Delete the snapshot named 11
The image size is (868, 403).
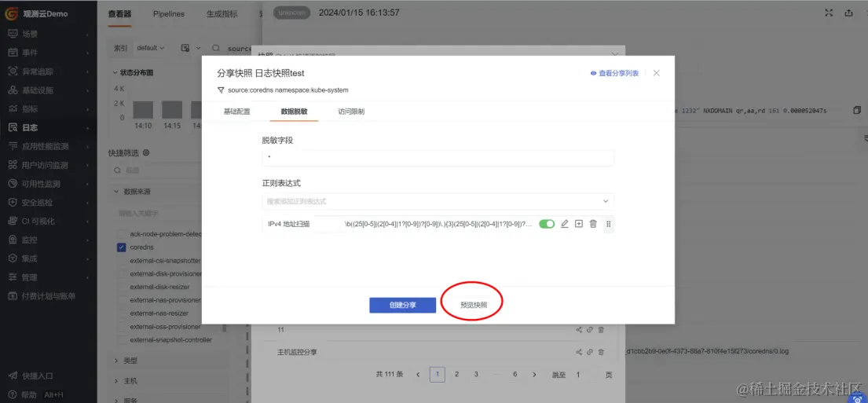[x=601, y=330]
